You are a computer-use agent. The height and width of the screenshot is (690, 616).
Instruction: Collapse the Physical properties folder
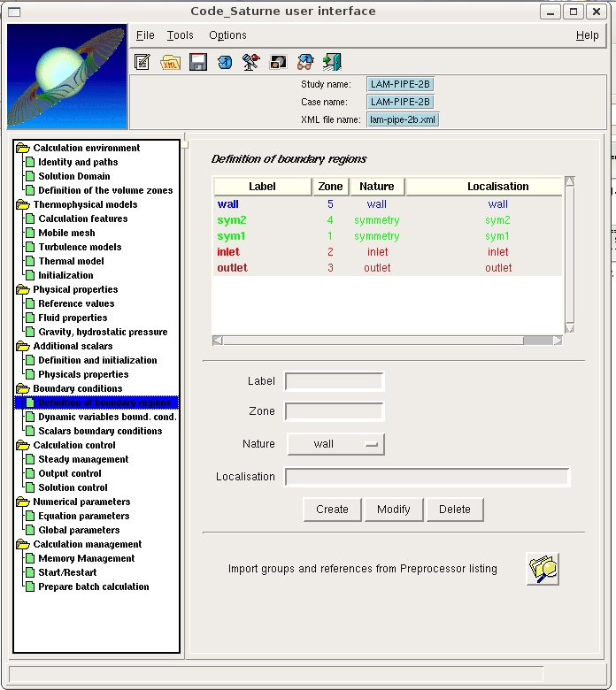click(x=22, y=289)
